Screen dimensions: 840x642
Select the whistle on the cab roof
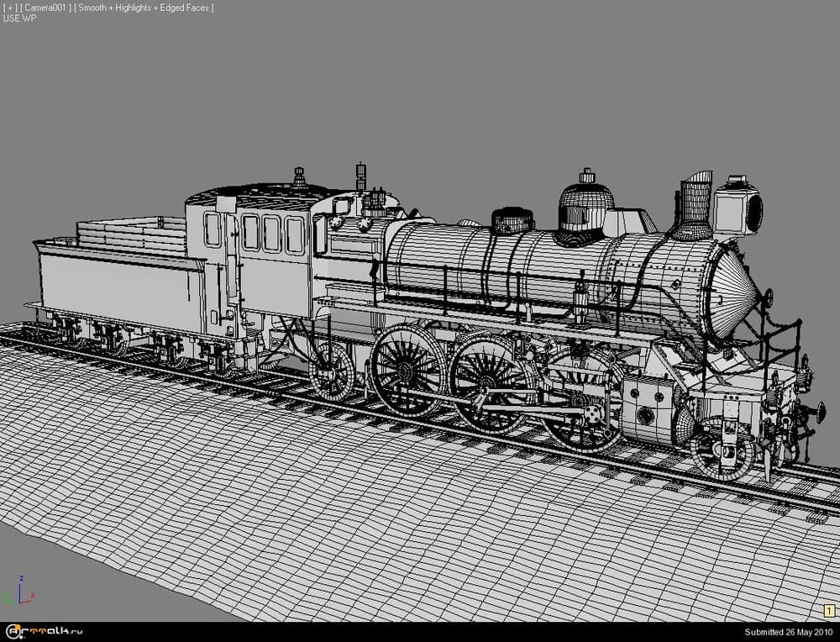click(x=361, y=176)
